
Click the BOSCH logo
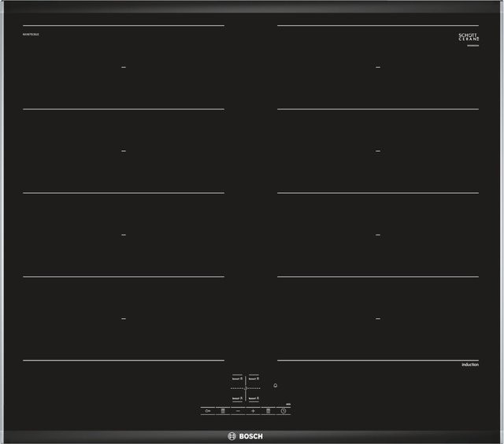click(x=245, y=436)
